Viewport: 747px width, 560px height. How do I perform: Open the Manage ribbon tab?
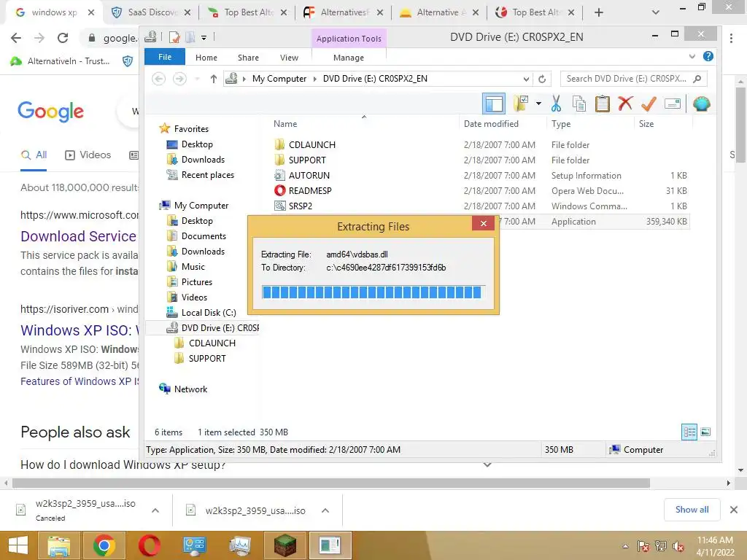point(349,58)
